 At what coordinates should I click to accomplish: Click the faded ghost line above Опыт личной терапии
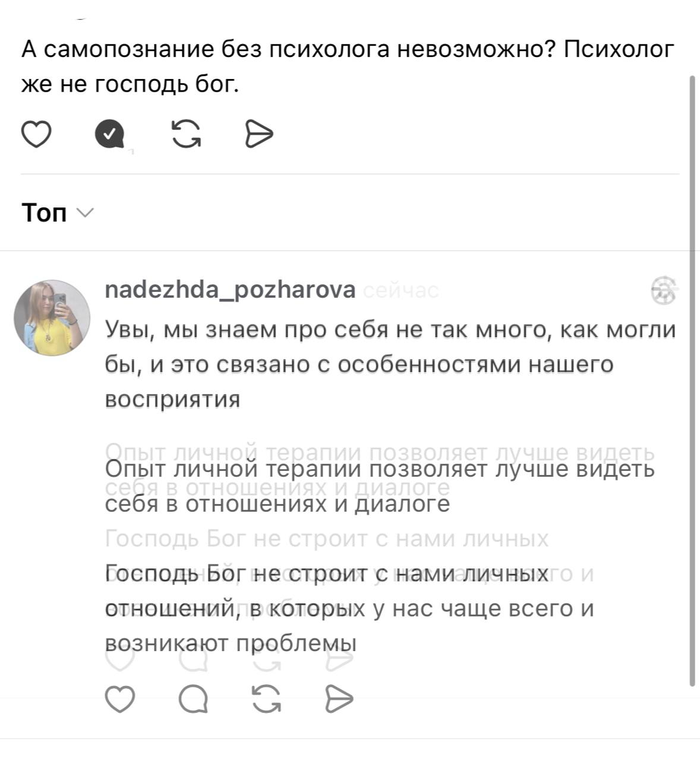[379, 453]
